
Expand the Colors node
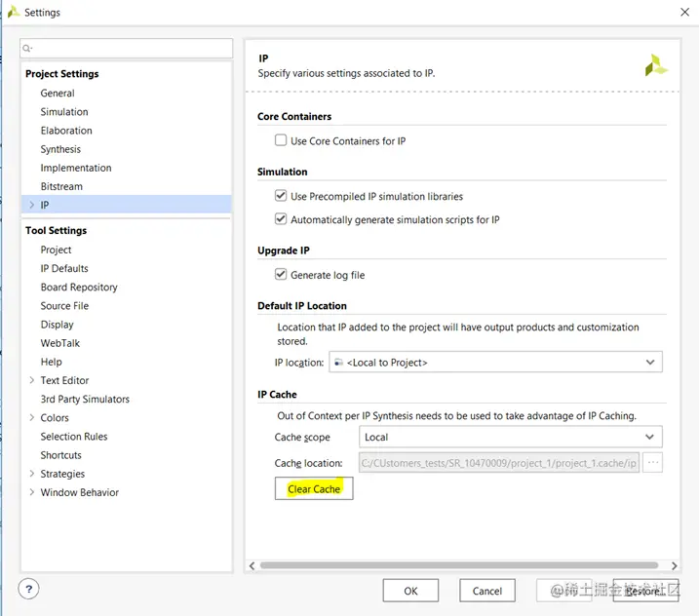coord(31,417)
